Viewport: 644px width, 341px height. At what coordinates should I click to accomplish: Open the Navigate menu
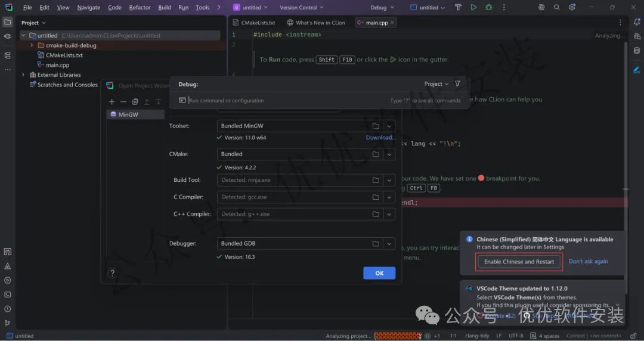pos(89,7)
